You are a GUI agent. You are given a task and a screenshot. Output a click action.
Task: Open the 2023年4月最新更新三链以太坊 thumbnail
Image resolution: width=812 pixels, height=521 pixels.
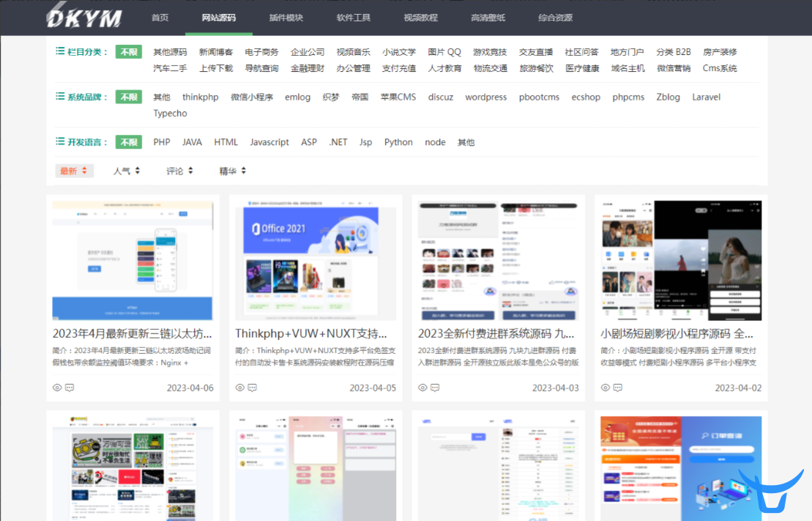point(133,260)
